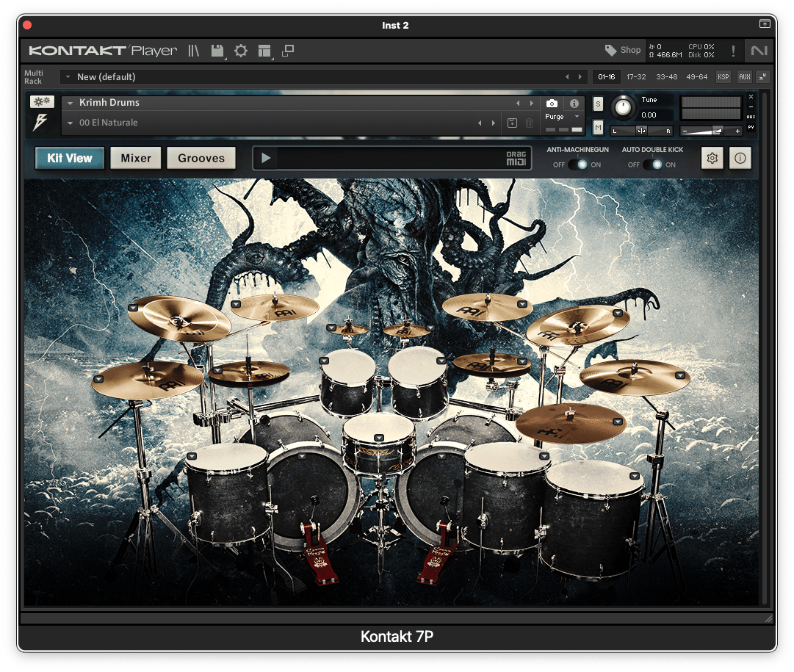Click the trash delete snapshot icon
794x672 pixels.
[529, 123]
